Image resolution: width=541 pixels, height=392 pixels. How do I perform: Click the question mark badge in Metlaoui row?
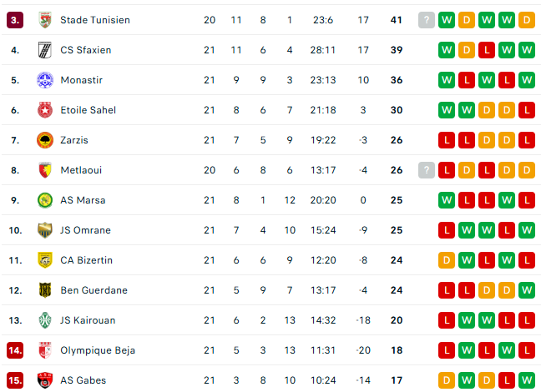point(427,170)
